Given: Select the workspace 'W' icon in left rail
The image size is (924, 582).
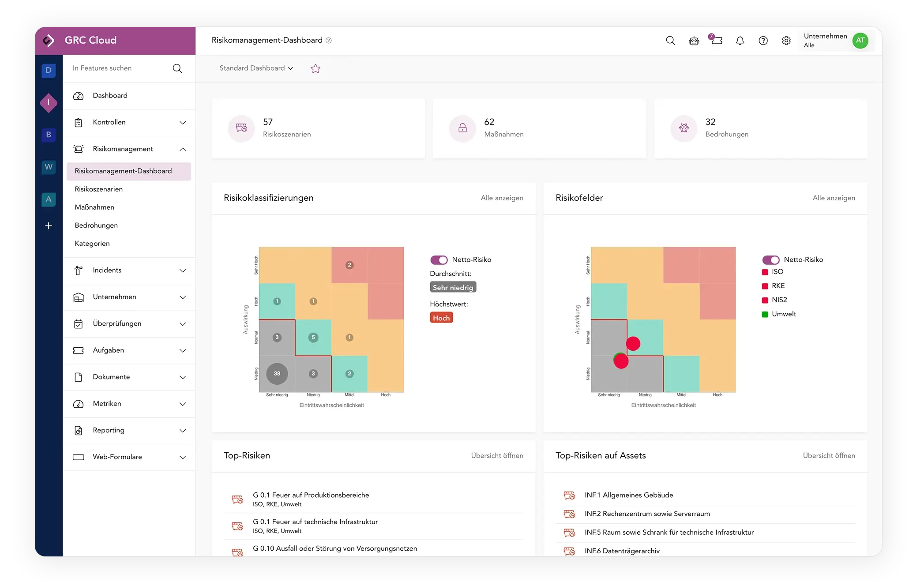Looking at the screenshot, I should point(49,167).
